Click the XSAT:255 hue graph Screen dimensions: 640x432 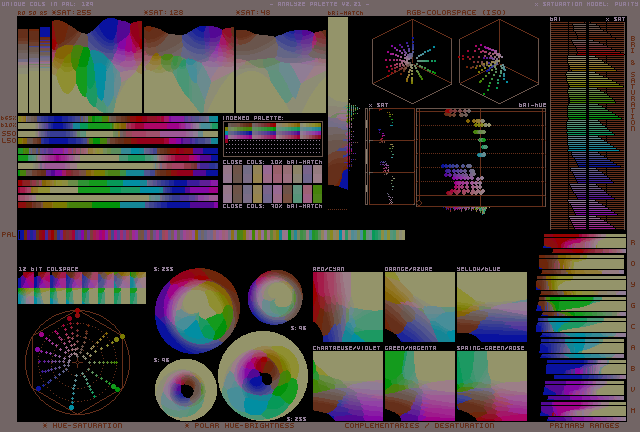[x=96, y=65]
